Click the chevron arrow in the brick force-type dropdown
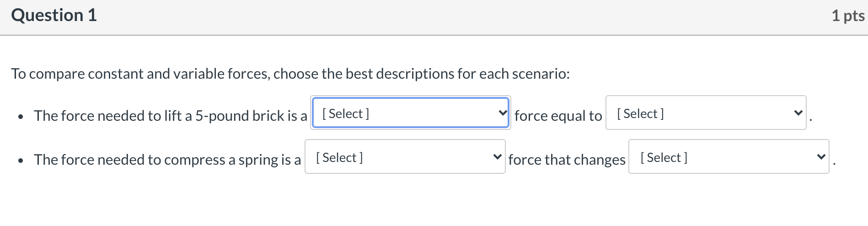The width and height of the screenshot is (868, 226). point(503,113)
